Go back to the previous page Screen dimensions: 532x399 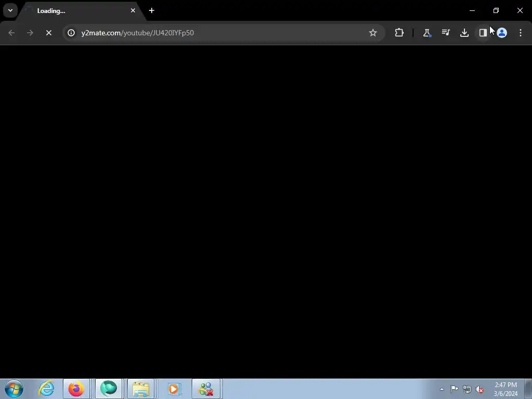(11, 33)
